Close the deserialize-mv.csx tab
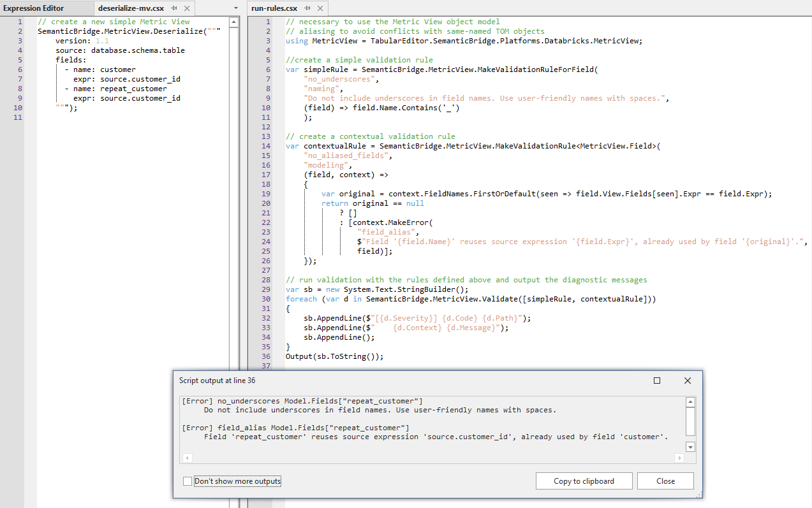Viewport: 812px width, 508px height. coord(186,8)
